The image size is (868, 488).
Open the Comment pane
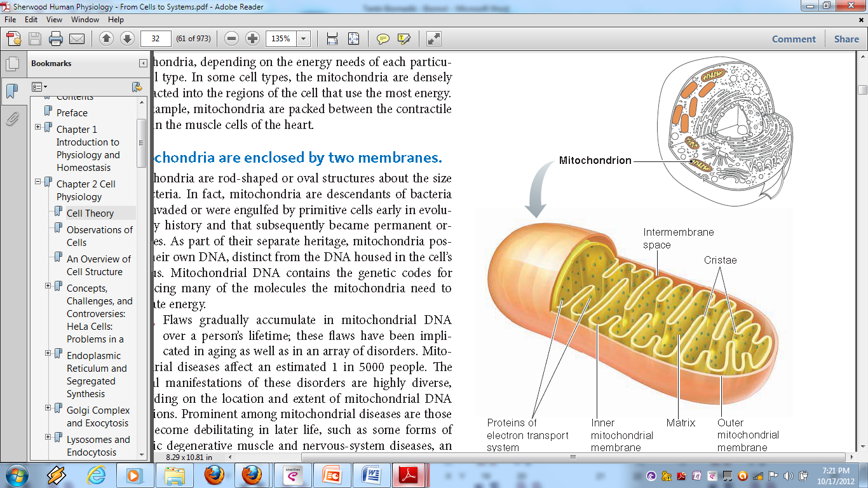(794, 39)
